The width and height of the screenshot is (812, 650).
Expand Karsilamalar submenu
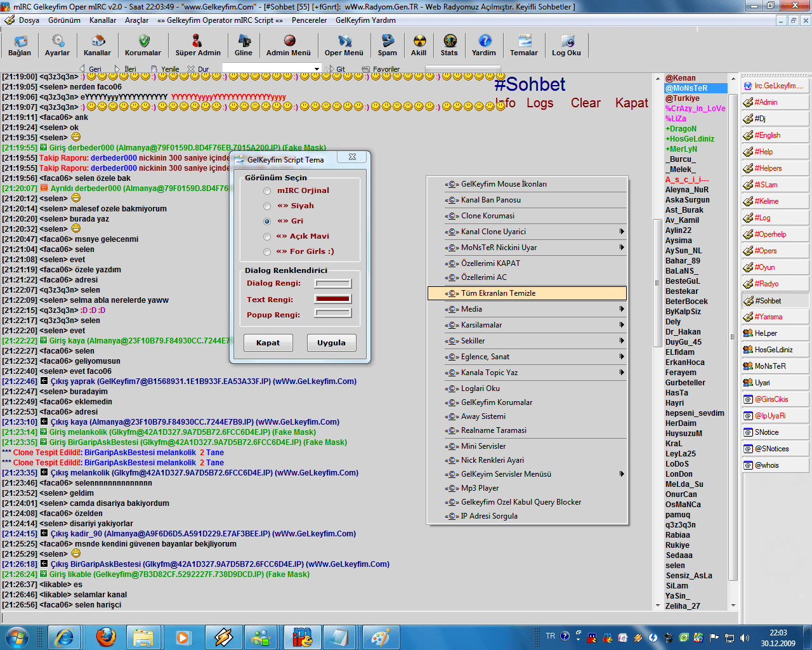coord(527,325)
